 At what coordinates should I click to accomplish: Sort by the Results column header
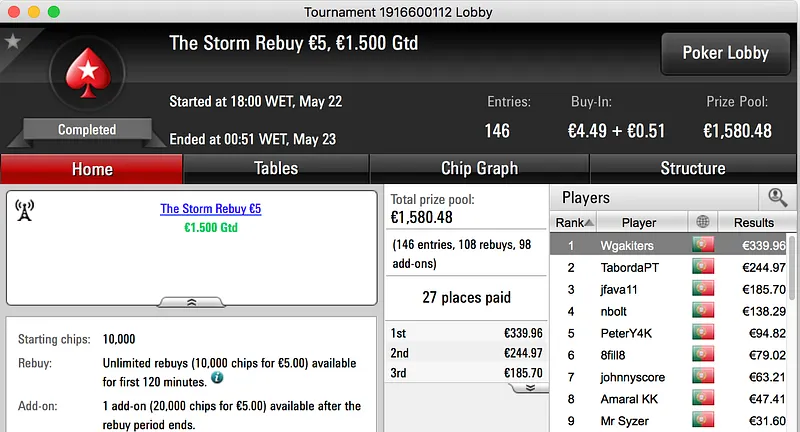[753, 222]
